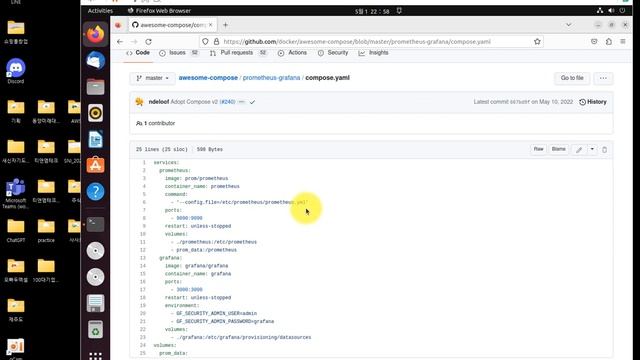Click the Go to file button
Screen dimensions: 640x360
[x=572, y=78]
